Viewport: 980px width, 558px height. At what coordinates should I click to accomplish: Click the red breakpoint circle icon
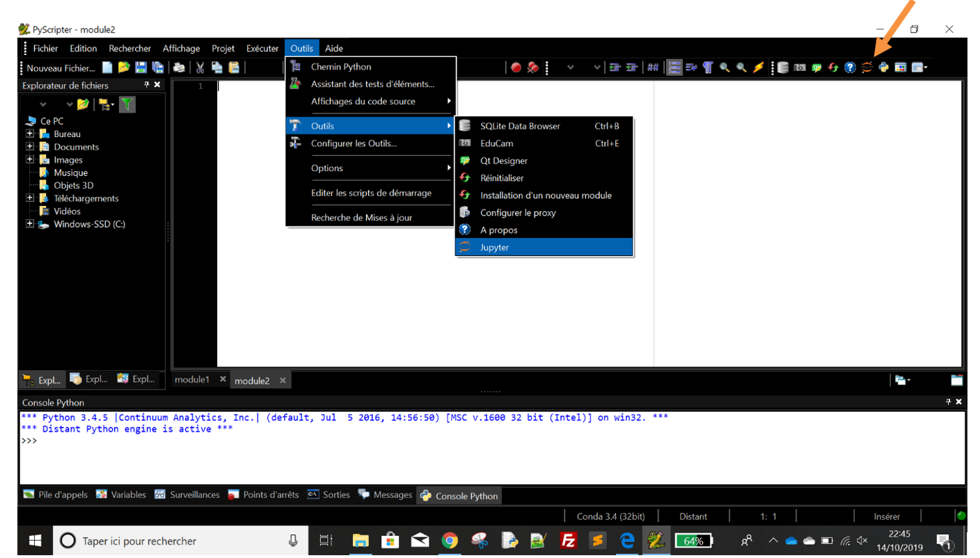[516, 67]
